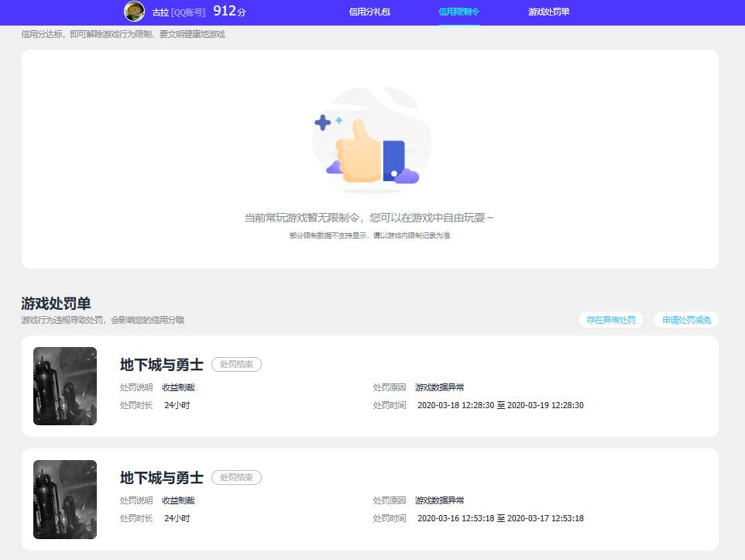The width and height of the screenshot is (745, 560).
Task: Click the first penalty reason 游戏数据异常 text
Action: pyautogui.click(x=440, y=387)
